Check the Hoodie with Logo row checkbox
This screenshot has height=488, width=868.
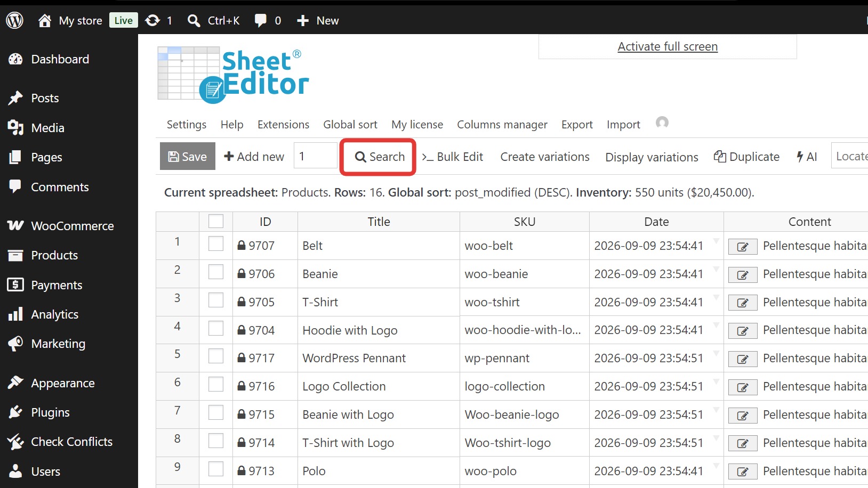tap(216, 328)
